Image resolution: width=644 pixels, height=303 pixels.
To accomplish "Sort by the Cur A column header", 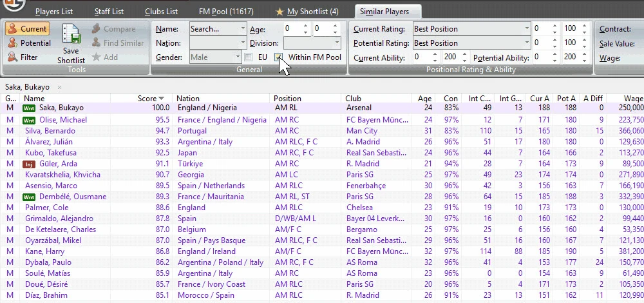I will [539, 99].
